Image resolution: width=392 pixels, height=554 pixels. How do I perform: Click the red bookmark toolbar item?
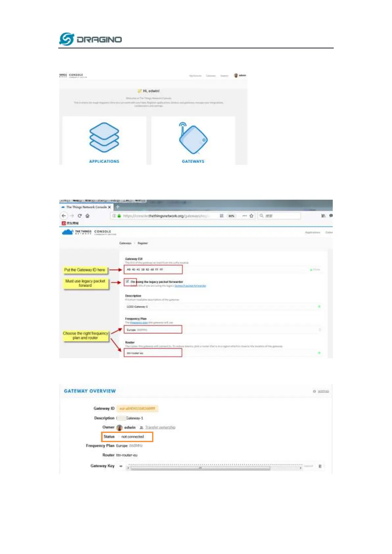pos(70,223)
